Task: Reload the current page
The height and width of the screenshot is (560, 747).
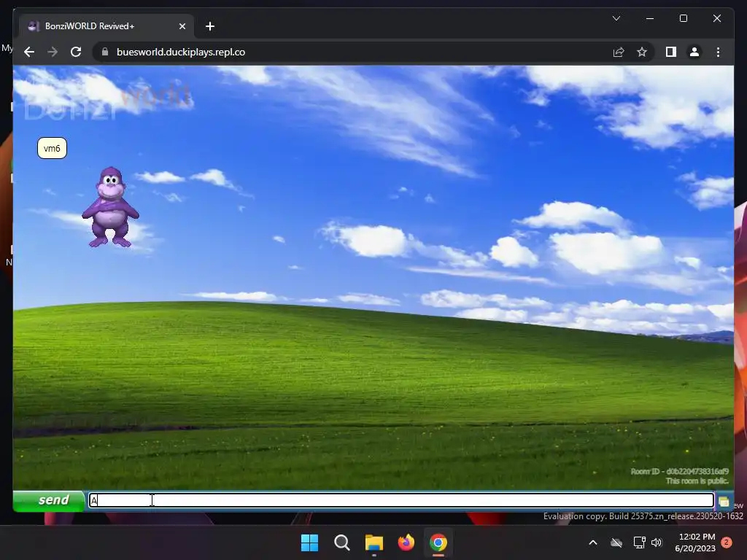Action: [x=76, y=52]
